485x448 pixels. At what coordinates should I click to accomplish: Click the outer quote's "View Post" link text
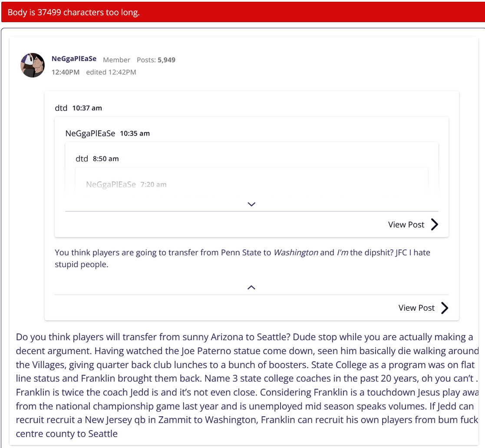[416, 308]
